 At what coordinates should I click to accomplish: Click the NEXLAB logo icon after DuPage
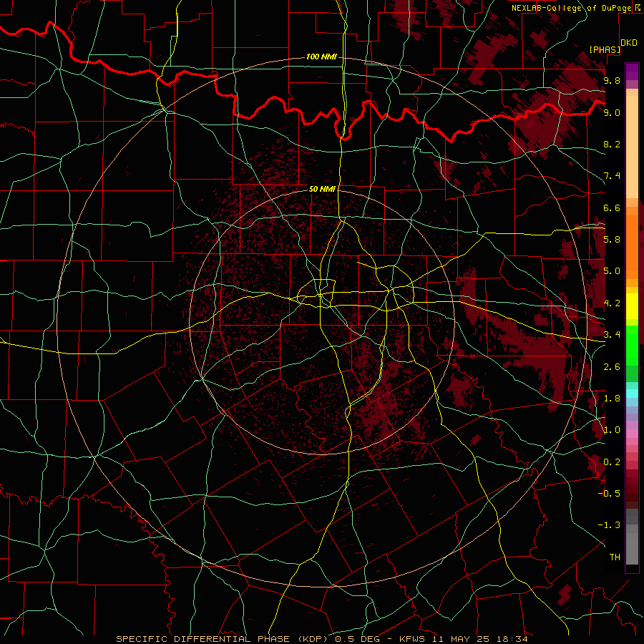638,8
